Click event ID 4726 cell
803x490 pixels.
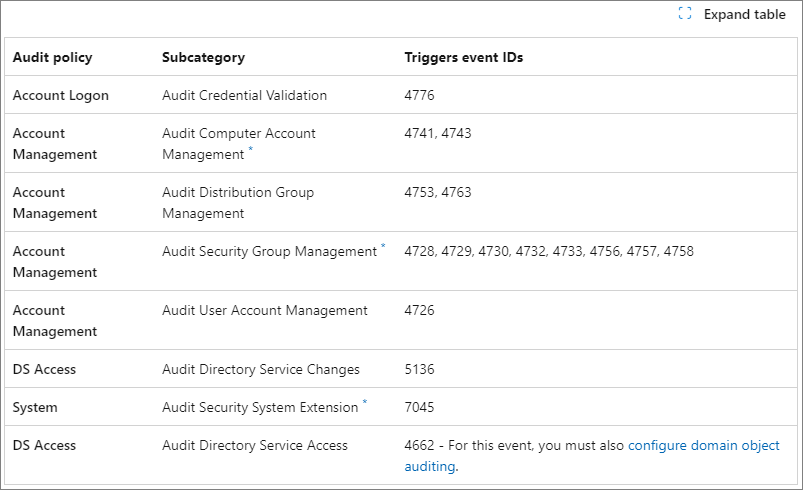click(419, 310)
